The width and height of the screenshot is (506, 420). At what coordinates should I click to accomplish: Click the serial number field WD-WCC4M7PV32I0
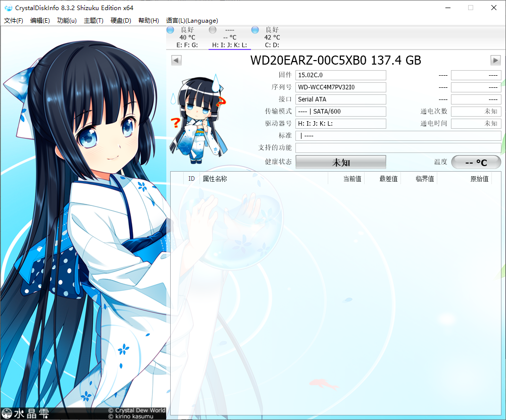click(x=341, y=87)
